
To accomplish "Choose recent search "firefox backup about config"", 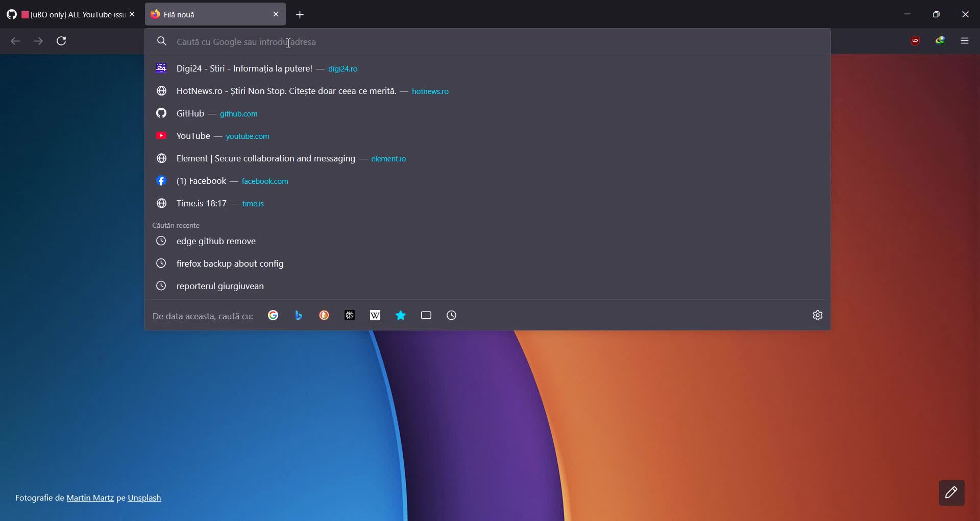I will coord(230,264).
